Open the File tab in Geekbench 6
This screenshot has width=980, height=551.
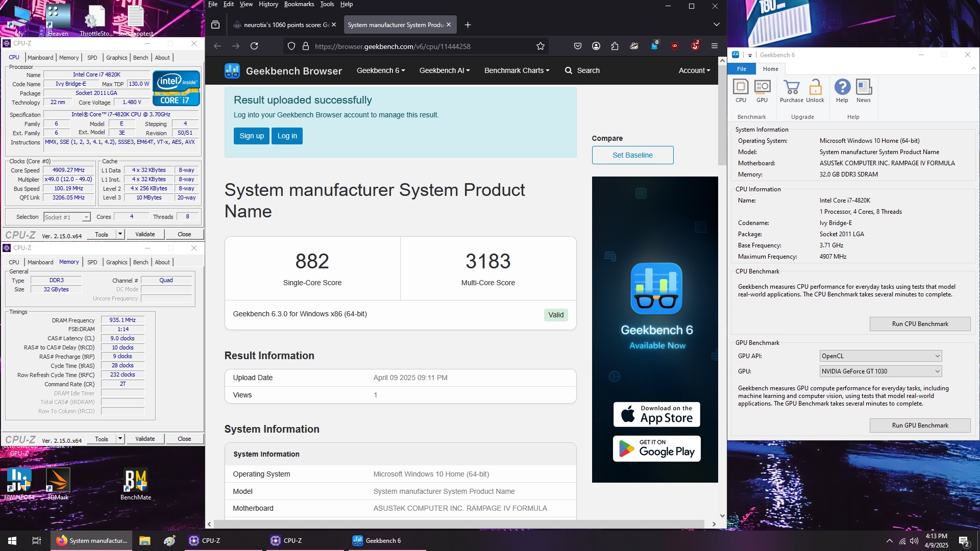click(x=742, y=69)
